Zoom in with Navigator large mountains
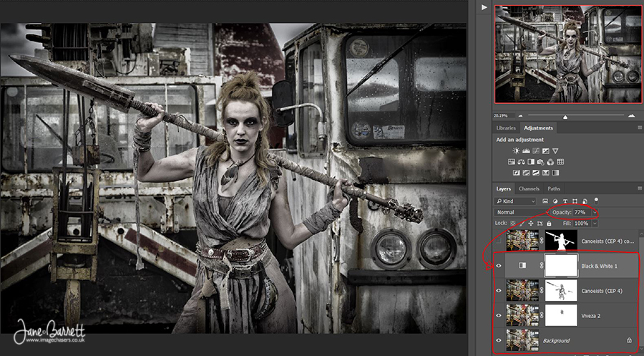 coord(632,116)
